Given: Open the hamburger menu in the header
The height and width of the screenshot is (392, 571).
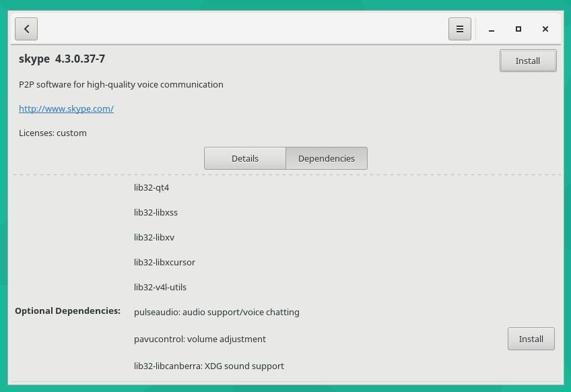Looking at the screenshot, I should (460, 29).
